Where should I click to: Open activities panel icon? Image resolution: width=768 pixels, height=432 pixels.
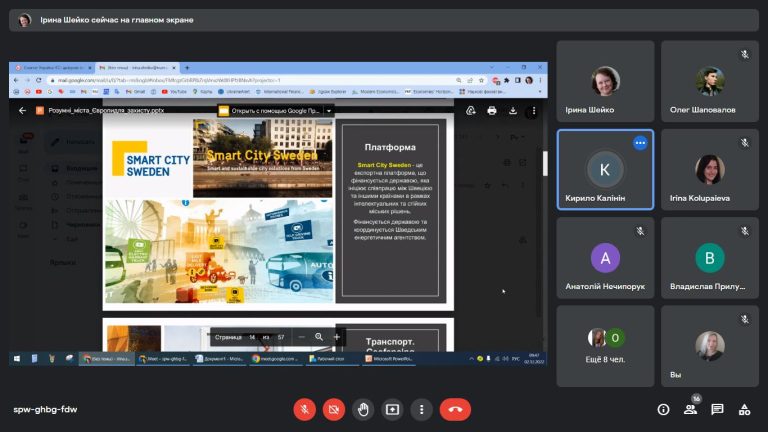(744, 409)
